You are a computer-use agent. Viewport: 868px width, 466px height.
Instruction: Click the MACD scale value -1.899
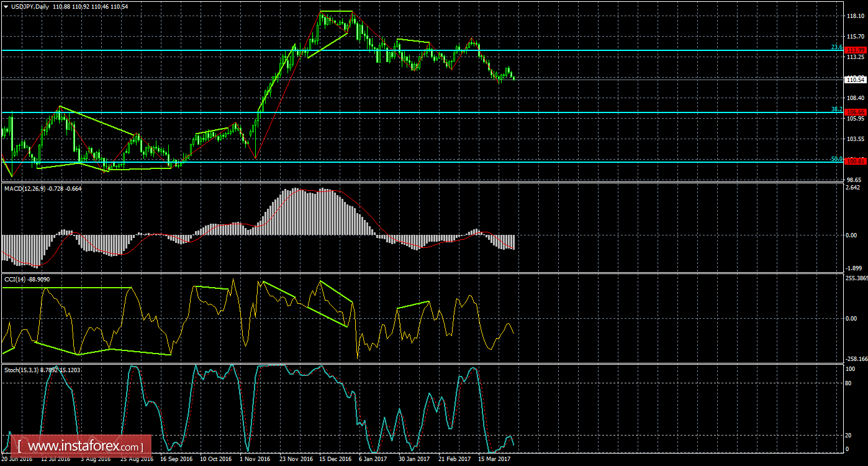coord(854,269)
